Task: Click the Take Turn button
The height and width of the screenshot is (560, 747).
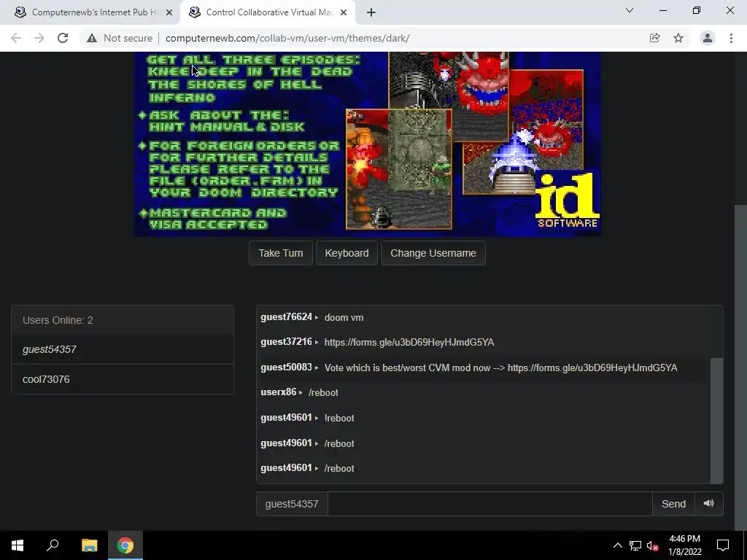Action: tap(281, 253)
